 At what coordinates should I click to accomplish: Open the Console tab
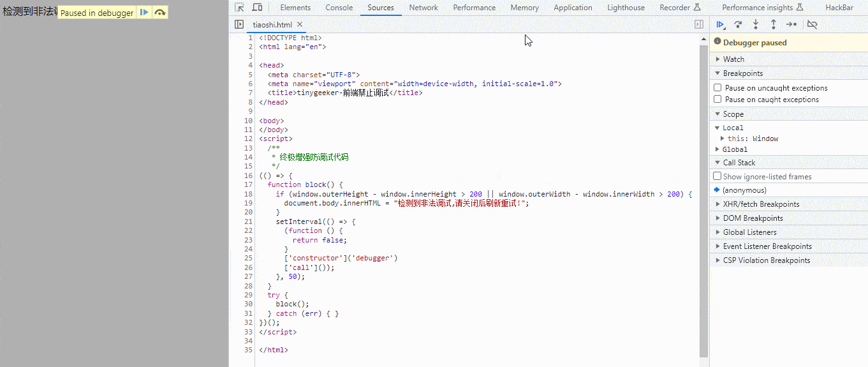[x=339, y=8]
